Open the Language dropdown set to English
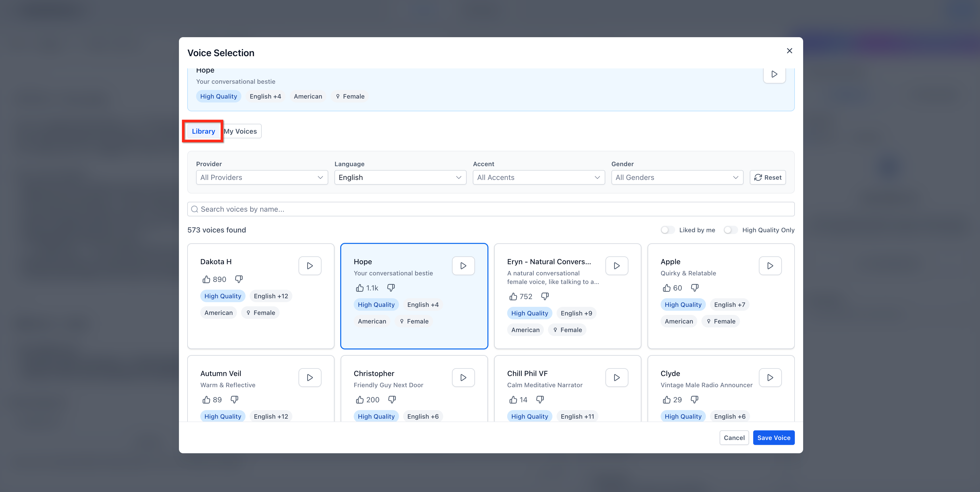Viewport: 980px width, 492px height. coord(400,177)
